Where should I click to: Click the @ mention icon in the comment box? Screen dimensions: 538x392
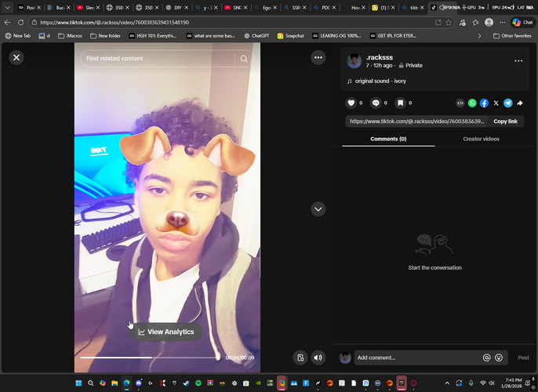coord(486,358)
